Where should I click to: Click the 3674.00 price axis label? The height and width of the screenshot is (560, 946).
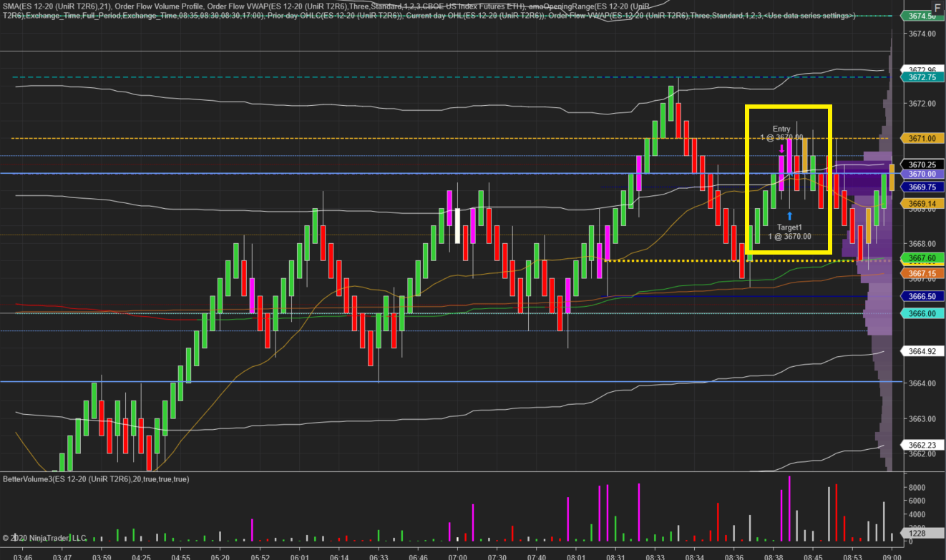922,34
